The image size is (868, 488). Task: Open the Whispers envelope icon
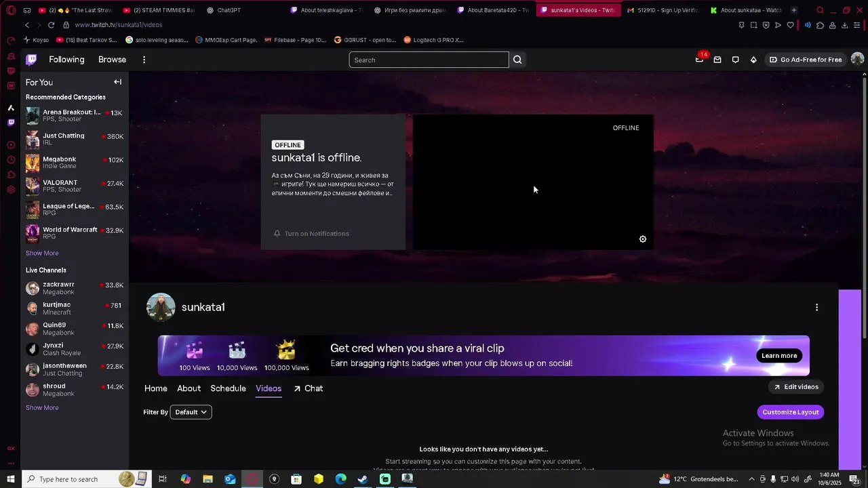pos(717,60)
